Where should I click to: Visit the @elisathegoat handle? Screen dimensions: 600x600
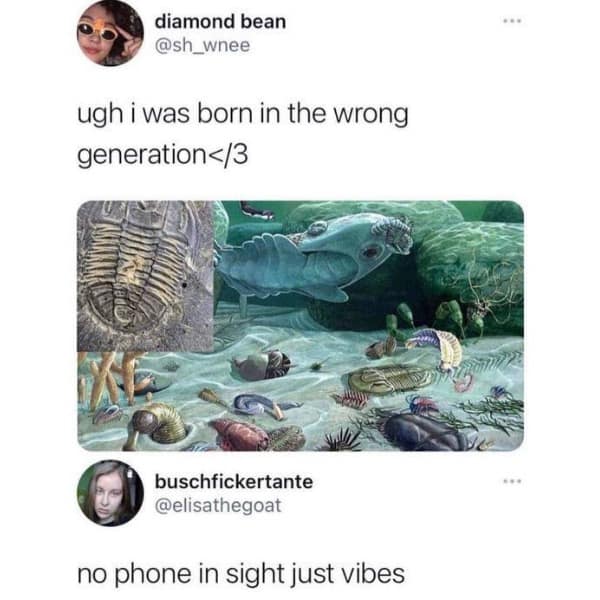[x=218, y=506]
